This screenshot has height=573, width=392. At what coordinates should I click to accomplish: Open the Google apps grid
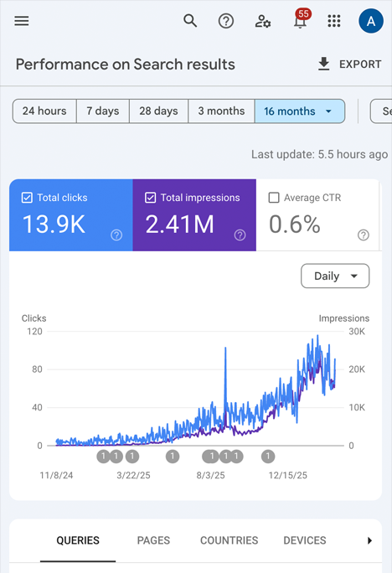tap(334, 21)
